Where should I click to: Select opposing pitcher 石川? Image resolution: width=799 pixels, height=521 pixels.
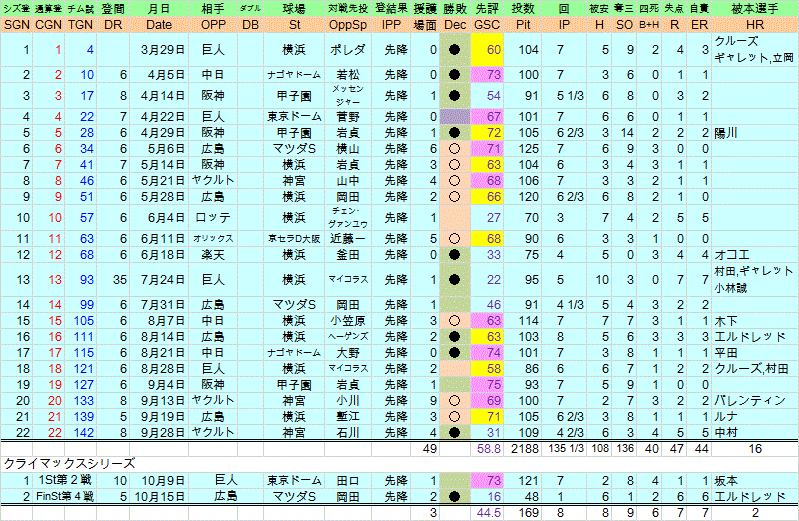click(348, 433)
